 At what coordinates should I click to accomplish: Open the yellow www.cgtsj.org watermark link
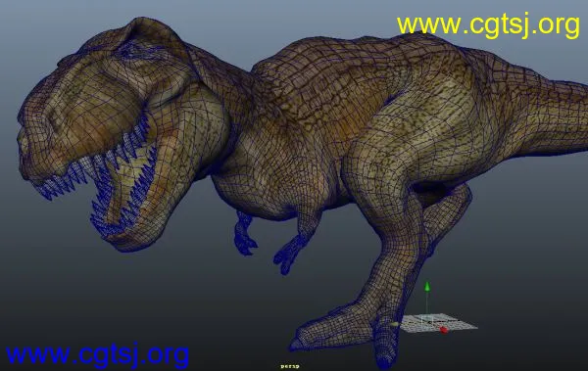[x=489, y=25]
